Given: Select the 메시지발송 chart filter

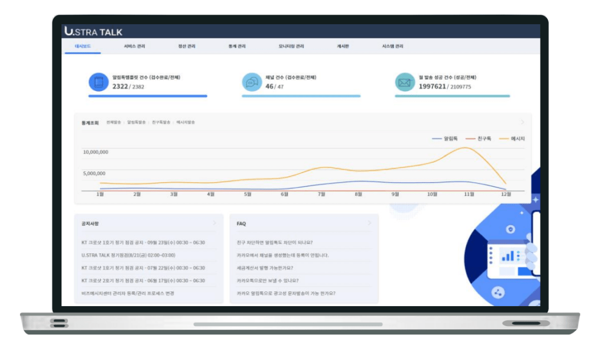Looking at the screenshot, I should pyautogui.click(x=186, y=122).
